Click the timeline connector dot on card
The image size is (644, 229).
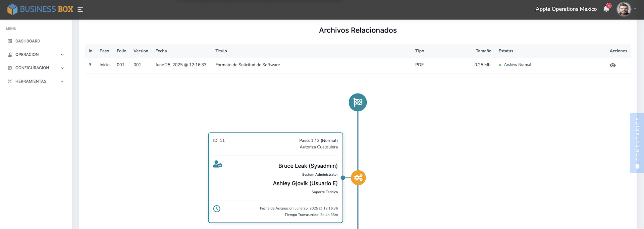tap(343, 178)
